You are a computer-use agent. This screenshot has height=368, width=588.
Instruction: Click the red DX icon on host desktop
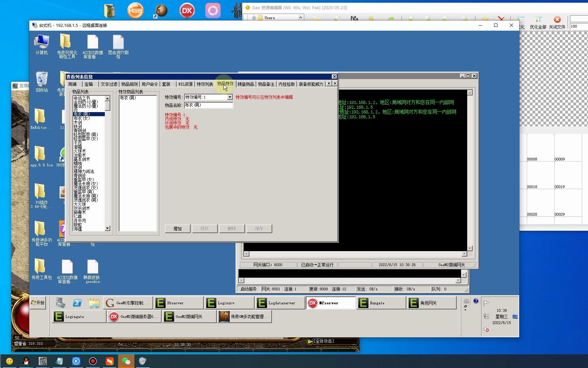[187, 11]
